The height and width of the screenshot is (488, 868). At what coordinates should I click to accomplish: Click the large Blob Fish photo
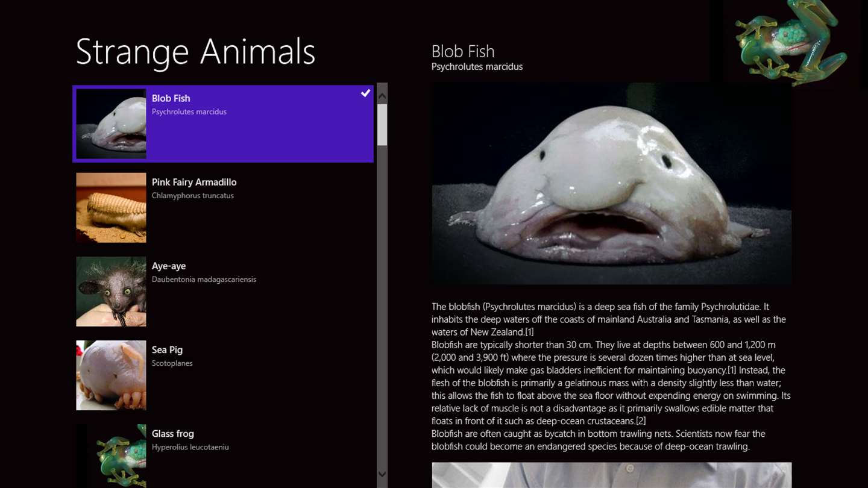tap(611, 184)
